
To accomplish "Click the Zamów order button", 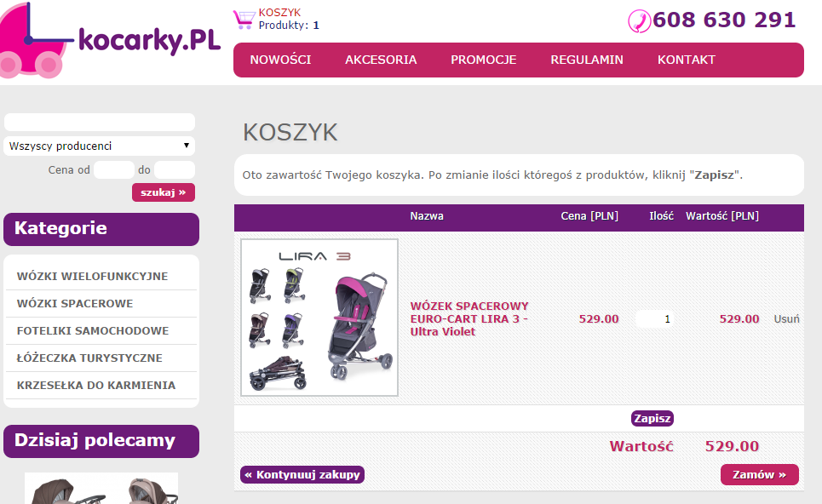I will tap(760, 475).
